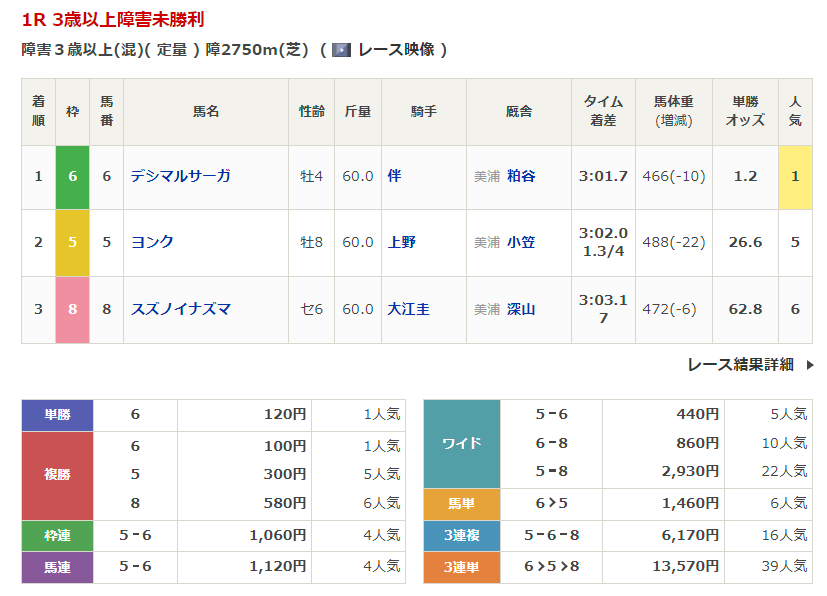
Task: Expand レース結果詳細 arrow
Action: tap(809, 365)
